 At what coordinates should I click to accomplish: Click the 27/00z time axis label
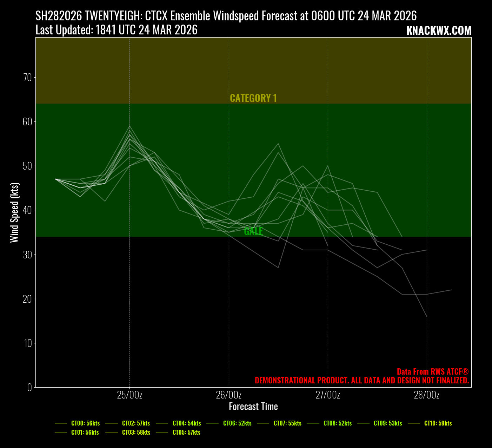[x=328, y=395]
